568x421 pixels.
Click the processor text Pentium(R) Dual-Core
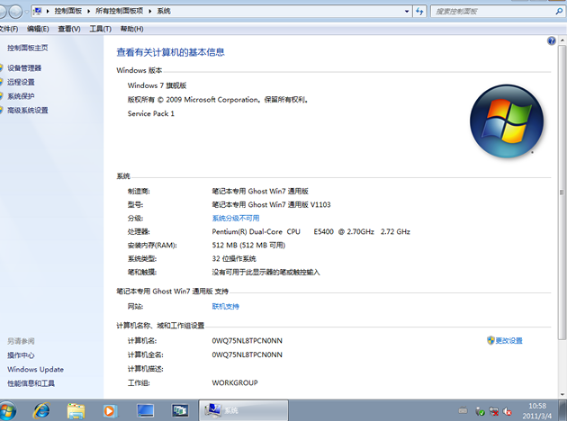coord(247,232)
